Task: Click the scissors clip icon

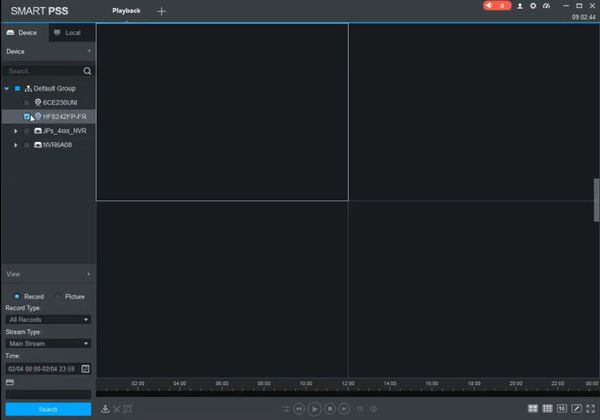Action: tap(117, 409)
